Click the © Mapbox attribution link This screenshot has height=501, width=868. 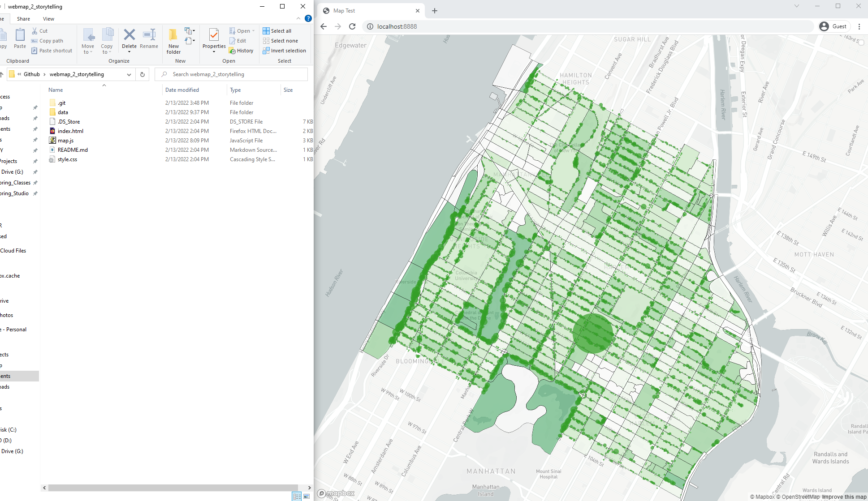click(762, 497)
